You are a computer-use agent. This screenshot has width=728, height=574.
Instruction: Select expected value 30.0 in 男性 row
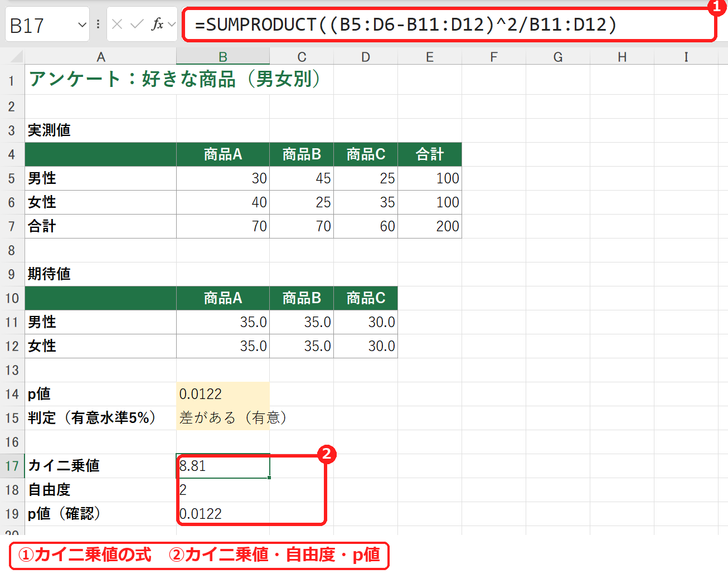tap(366, 322)
